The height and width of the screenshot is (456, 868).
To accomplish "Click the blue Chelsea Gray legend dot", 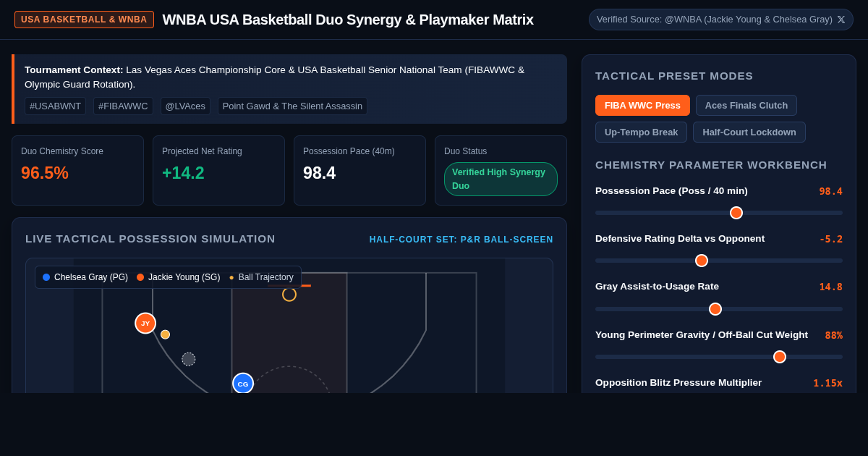I will pyautogui.click(x=46, y=277).
